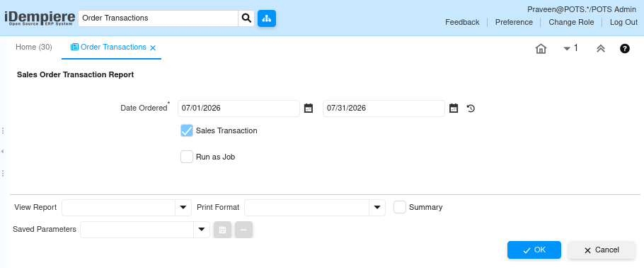Open the menu tree hierarchy icon
The width and height of the screenshot is (644, 268).
pyautogui.click(x=267, y=18)
